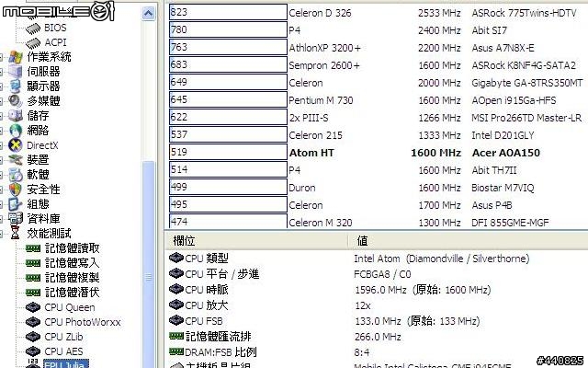Screen dimensions: 588x368
Task: Expand the DirectX tree node
Action: [x=2, y=145]
